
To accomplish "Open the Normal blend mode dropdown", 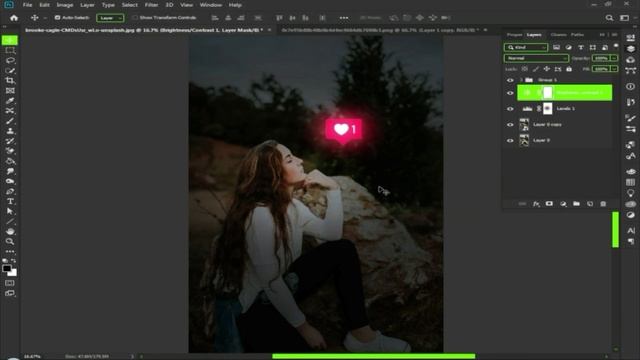I will (x=536, y=58).
